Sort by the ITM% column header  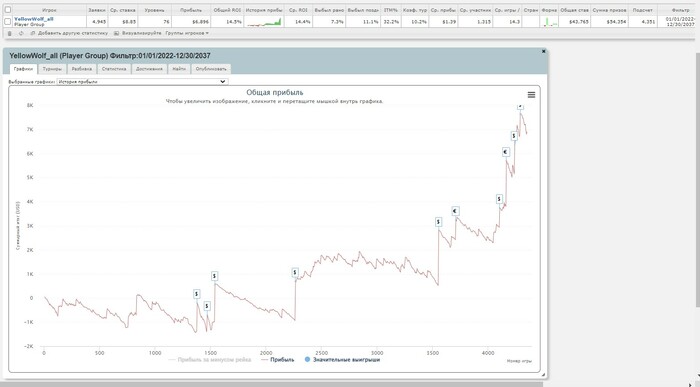391,10
